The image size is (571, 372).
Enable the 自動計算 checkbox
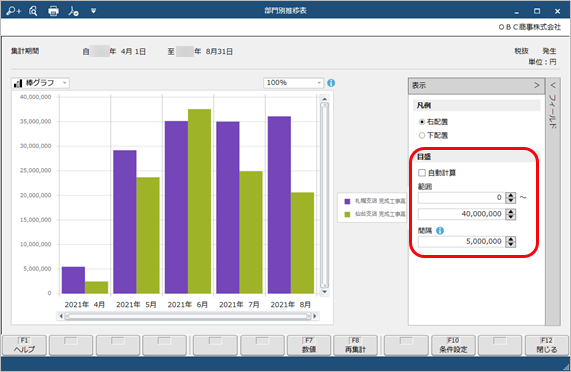point(422,173)
